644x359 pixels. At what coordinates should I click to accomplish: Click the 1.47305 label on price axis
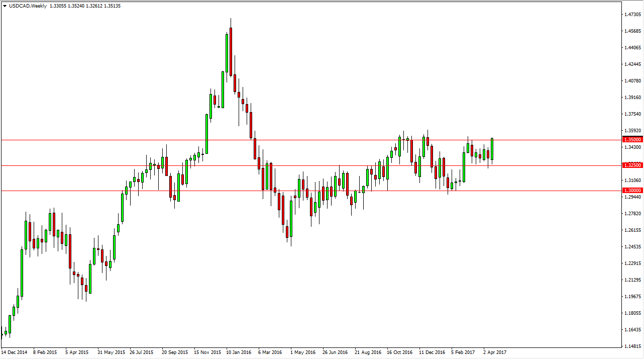[x=632, y=15]
